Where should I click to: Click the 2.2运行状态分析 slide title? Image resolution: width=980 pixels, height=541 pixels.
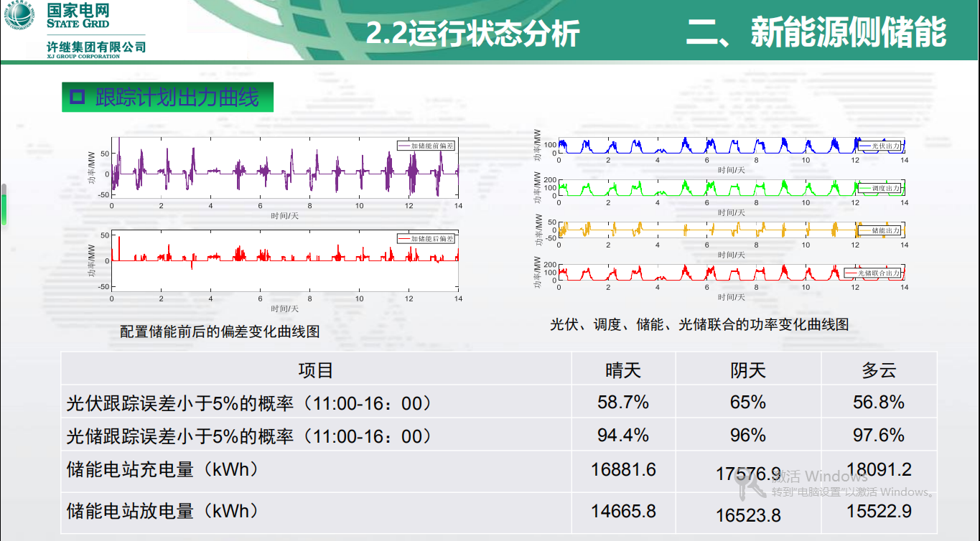point(472,34)
